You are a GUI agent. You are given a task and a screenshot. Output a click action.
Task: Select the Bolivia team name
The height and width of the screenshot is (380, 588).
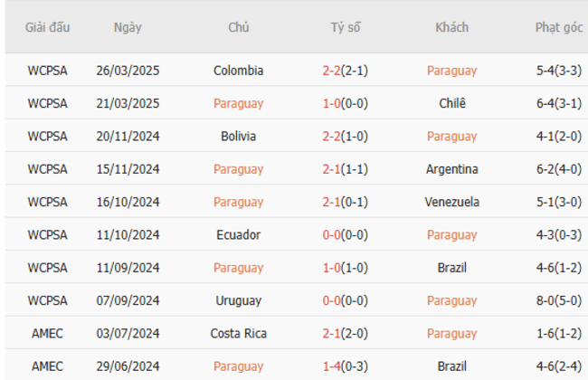(x=239, y=137)
